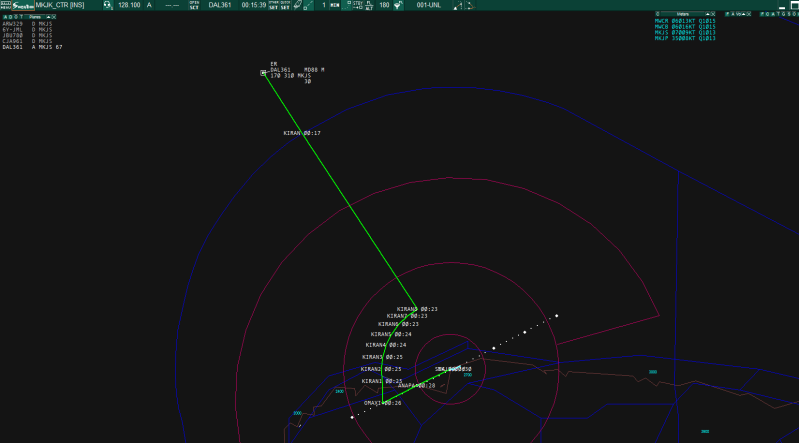Image resolution: width=799 pixels, height=443 pixels.
Task: Select the 128.100 primary frequency field
Action: [x=129, y=5]
